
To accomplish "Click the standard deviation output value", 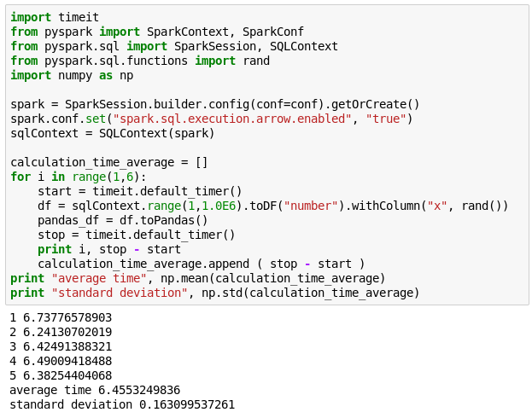I will (187, 404).
